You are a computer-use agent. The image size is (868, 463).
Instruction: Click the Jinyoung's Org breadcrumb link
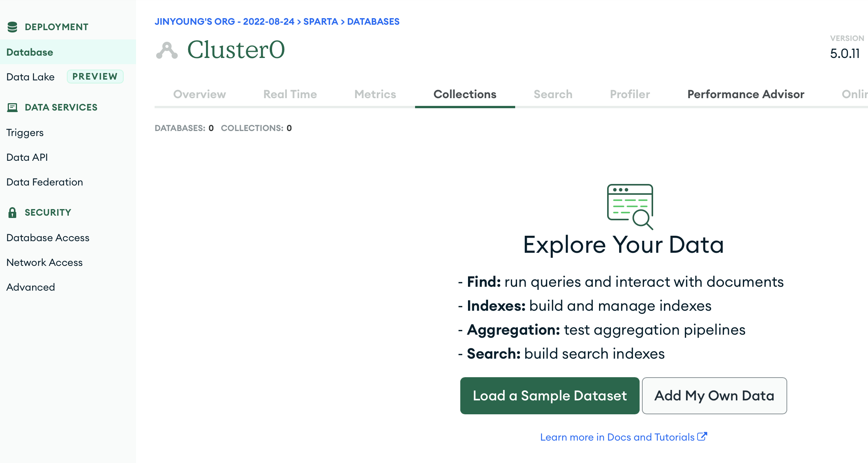point(225,22)
